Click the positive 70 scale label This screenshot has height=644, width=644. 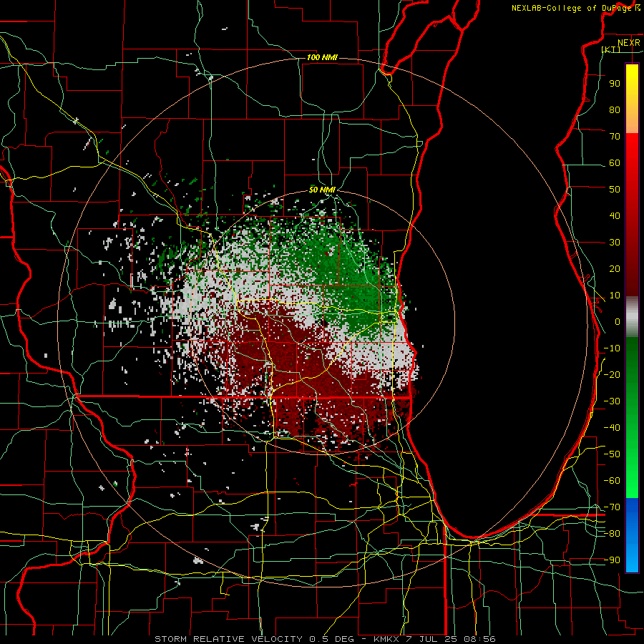(615, 137)
